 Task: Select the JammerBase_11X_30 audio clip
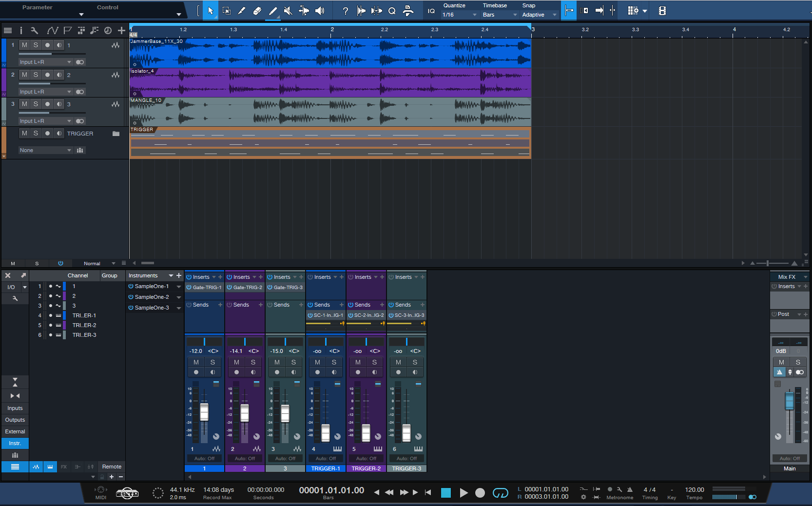coord(330,53)
